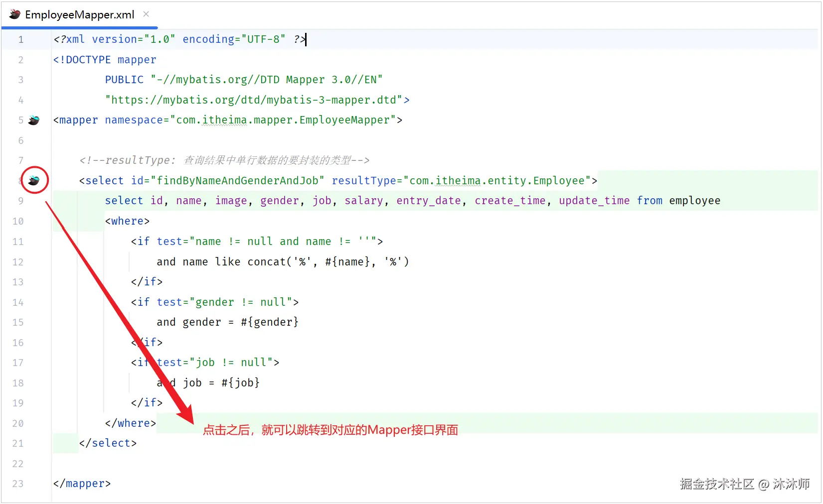This screenshot has width=823, height=504.
Task: Click the resultType comment on line 7
Action: [x=224, y=160]
